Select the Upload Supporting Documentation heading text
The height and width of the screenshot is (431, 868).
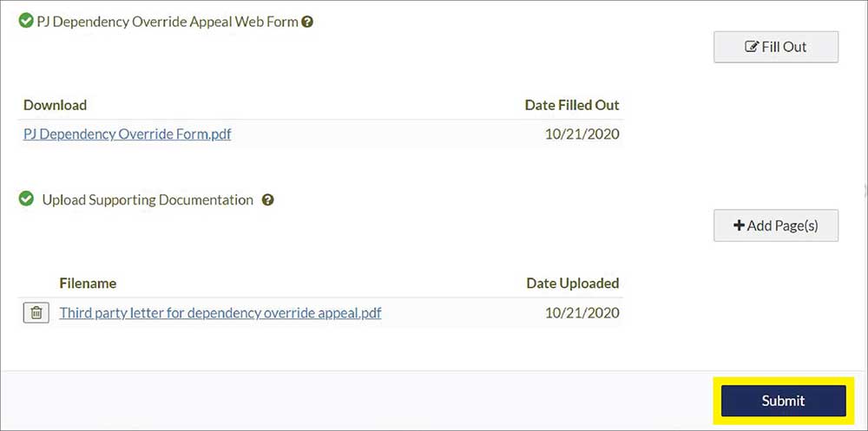(148, 200)
